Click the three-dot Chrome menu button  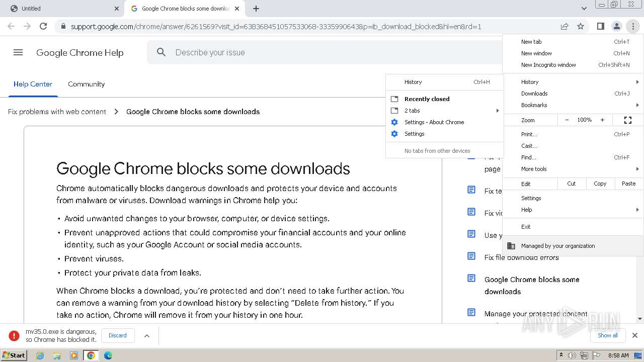pyautogui.click(x=633, y=26)
